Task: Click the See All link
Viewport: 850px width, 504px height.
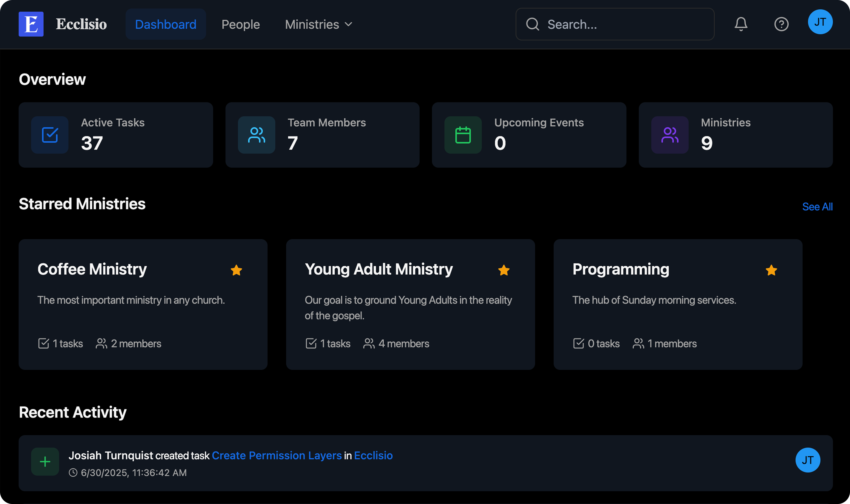Action: click(817, 206)
